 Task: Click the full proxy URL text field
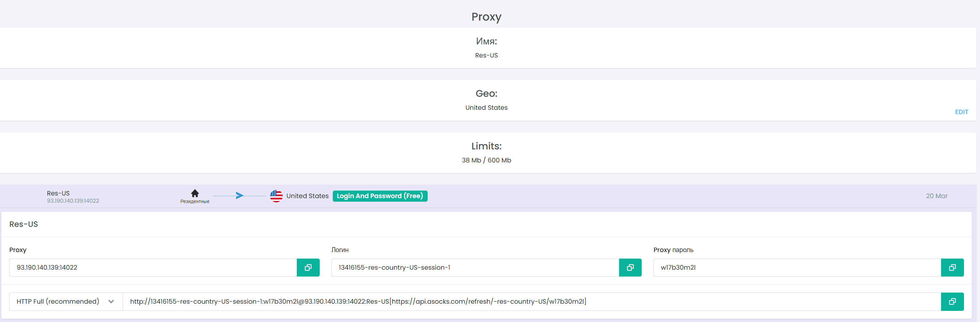(531, 301)
